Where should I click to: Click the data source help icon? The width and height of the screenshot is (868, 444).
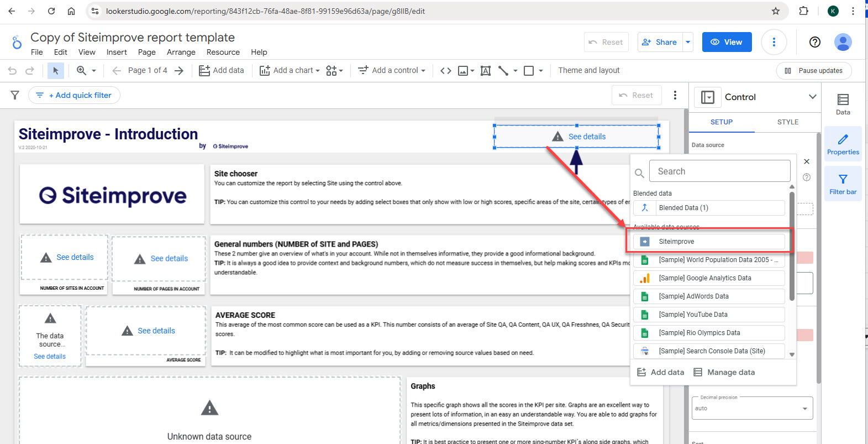[807, 177]
